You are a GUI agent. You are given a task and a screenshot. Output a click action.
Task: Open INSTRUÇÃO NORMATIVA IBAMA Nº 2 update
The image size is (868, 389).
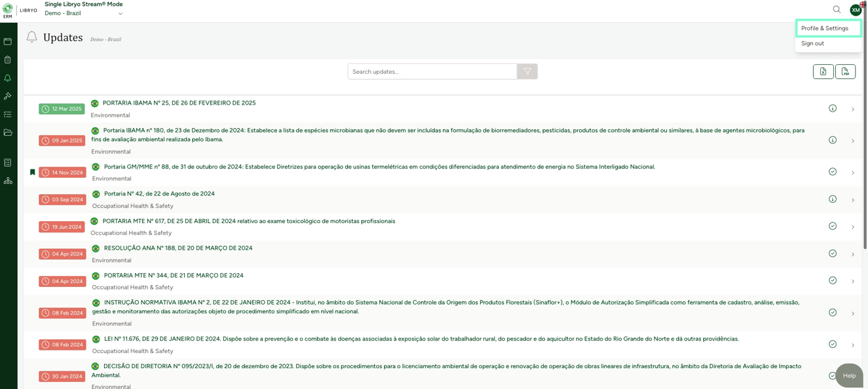[x=445, y=307]
